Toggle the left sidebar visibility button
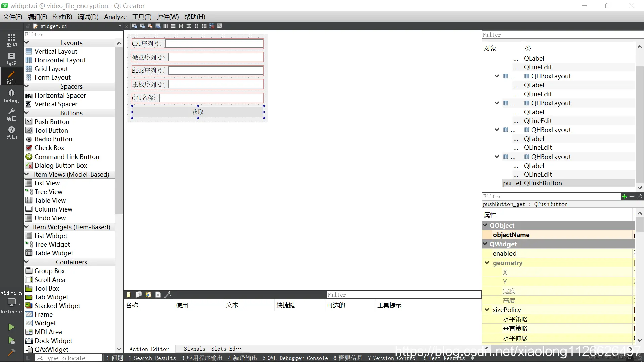The height and width of the screenshot is (362, 644). coord(28,358)
